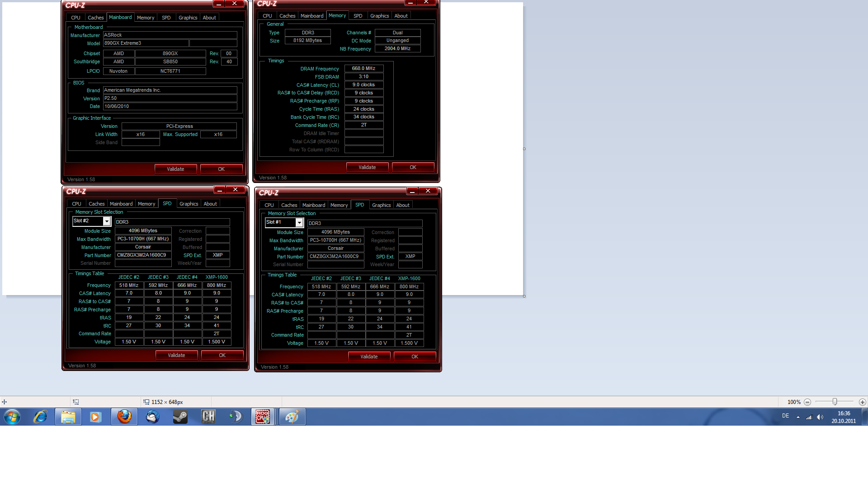Open Thunderbird mail from the taskbar
The width and height of the screenshot is (868, 488).
click(152, 417)
